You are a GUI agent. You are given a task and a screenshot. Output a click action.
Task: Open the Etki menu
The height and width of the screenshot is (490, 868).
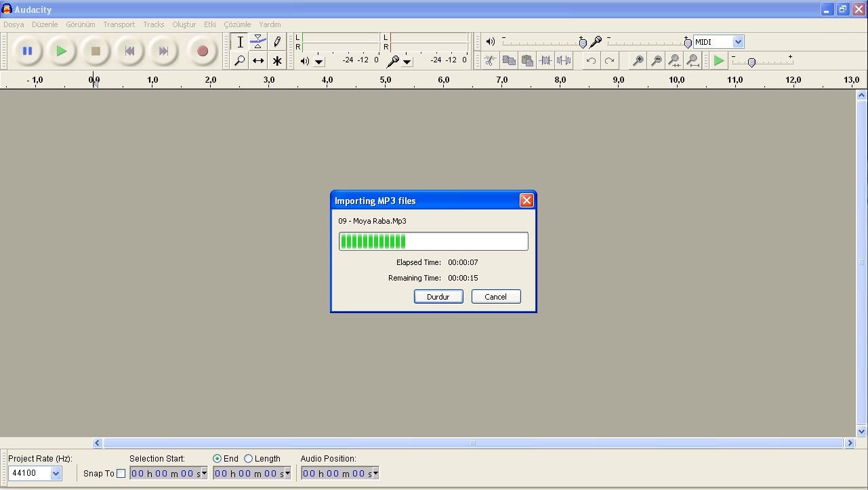tap(210, 24)
